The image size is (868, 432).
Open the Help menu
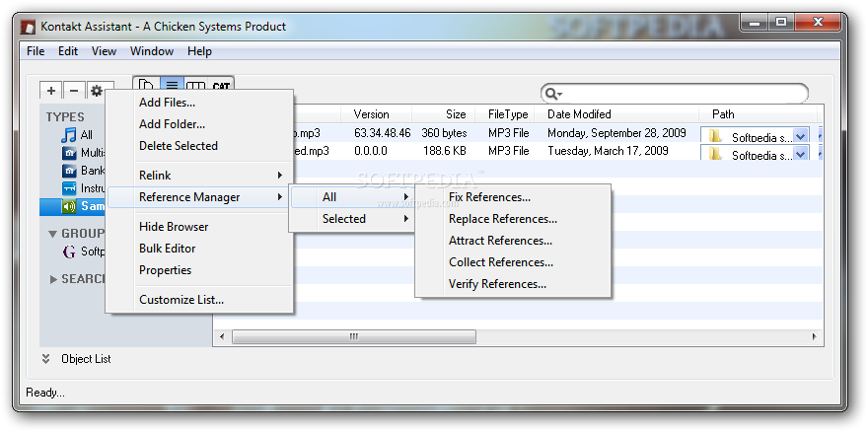tap(199, 51)
